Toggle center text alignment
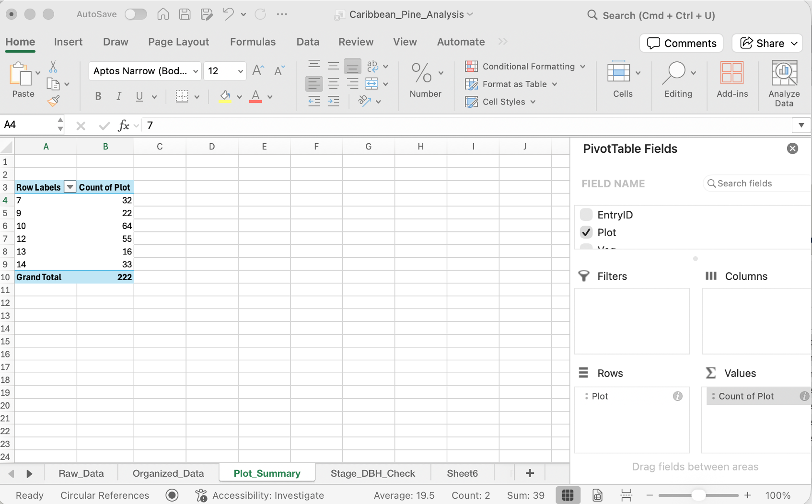The height and width of the screenshot is (504, 812). [x=333, y=84]
